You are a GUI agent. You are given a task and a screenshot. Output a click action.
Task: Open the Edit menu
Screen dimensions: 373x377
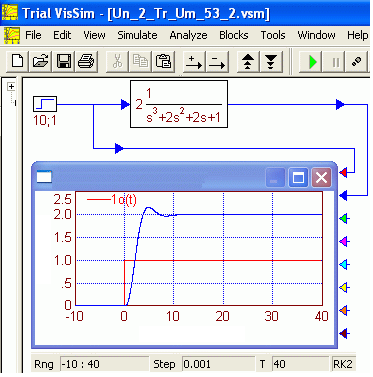coord(62,35)
